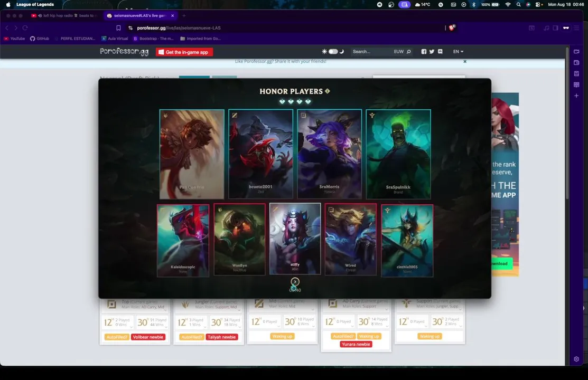Click the AD Carry role icon
The width and height of the screenshot is (588, 380).
tap(332, 303)
